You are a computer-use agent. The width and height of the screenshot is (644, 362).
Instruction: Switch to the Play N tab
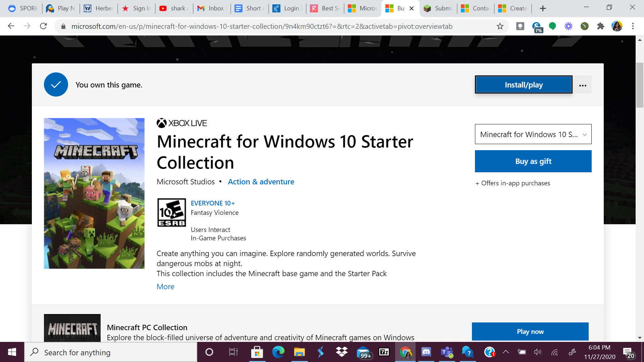(60, 8)
